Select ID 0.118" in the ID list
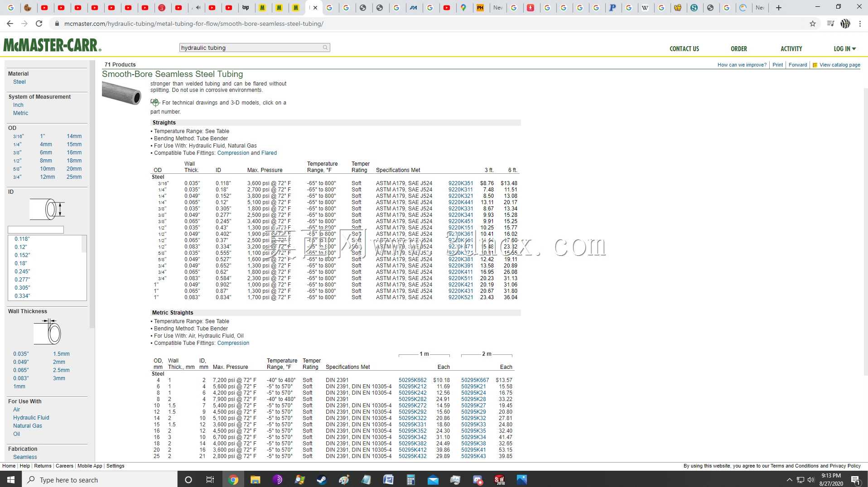 point(22,239)
